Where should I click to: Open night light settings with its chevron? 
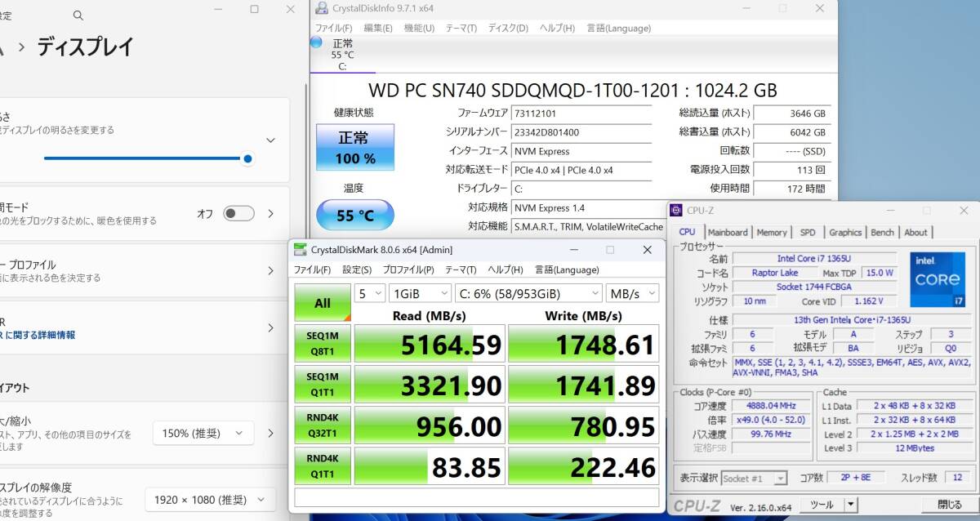coord(270,214)
